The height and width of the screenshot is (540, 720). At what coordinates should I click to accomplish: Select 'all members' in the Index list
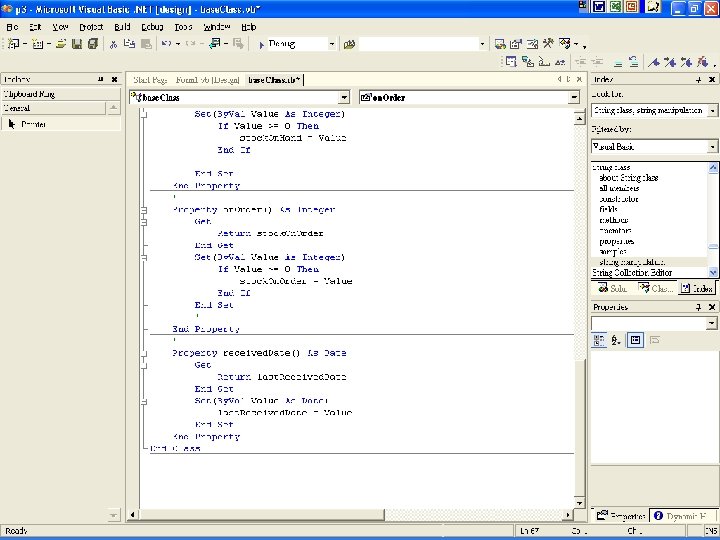(617, 188)
